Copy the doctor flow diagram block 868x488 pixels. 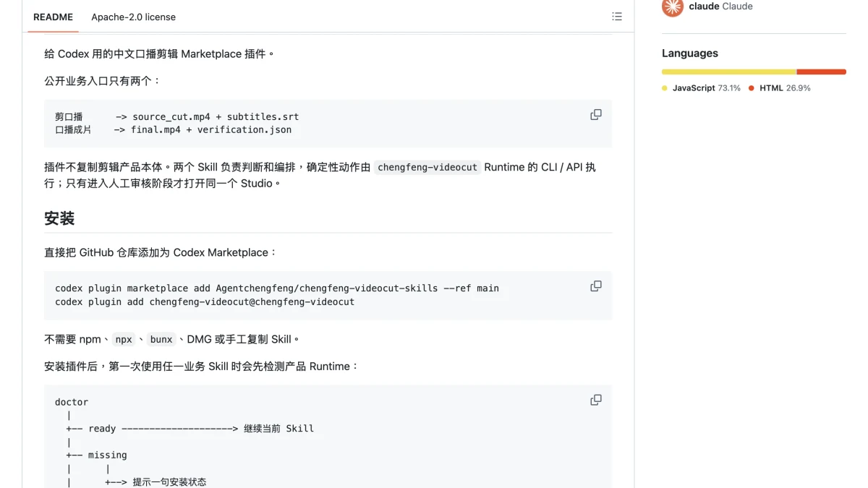(x=596, y=400)
